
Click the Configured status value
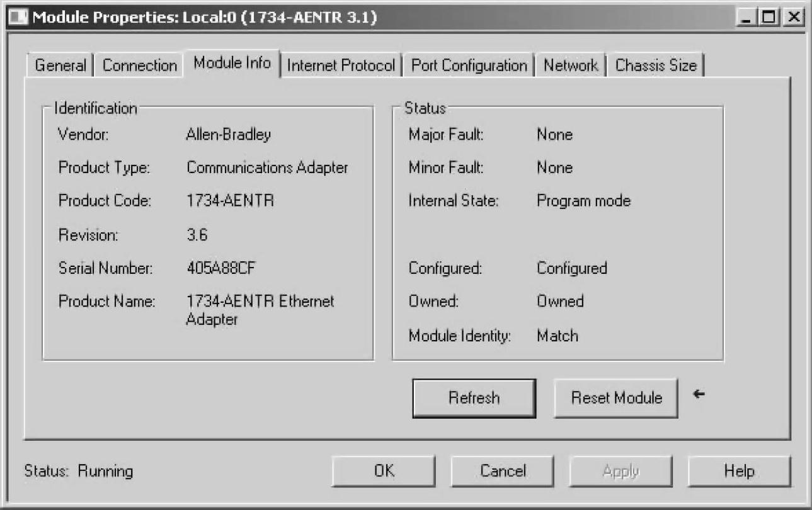tap(572, 269)
